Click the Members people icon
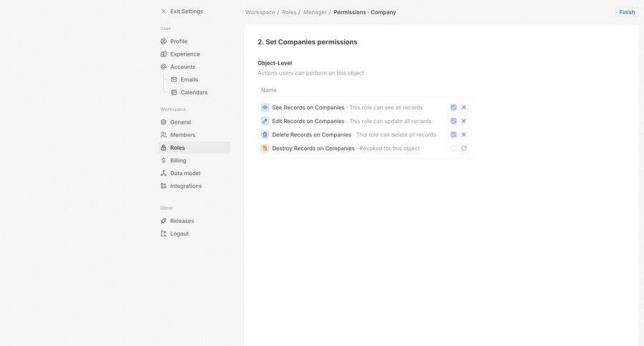Image resolution: width=644 pixels, height=346 pixels. tap(163, 134)
